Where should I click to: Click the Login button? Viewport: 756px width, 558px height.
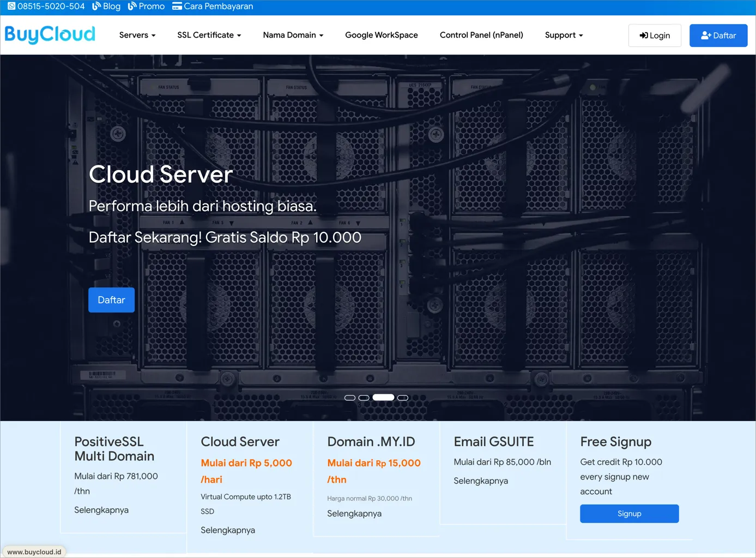pyautogui.click(x=655, y=35)
